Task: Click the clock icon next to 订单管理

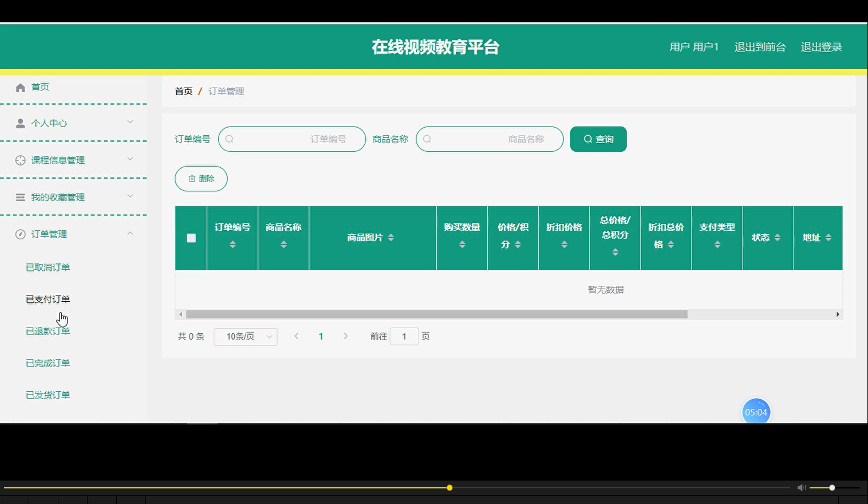Action: [x=20, y=234]
